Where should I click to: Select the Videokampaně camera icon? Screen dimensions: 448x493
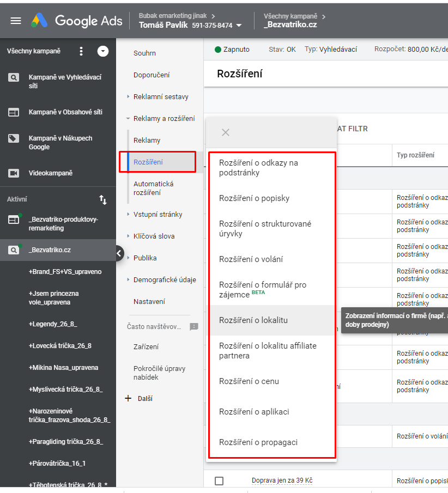click(x=14, y=173)
